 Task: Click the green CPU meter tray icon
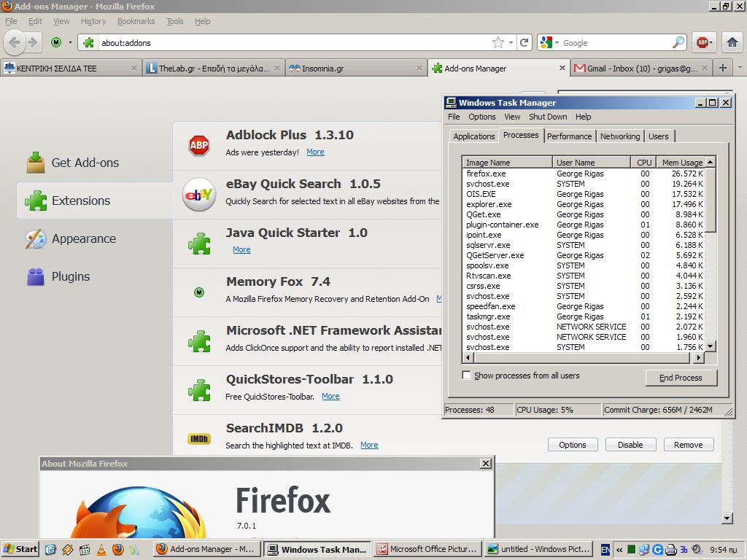(631, 550)
